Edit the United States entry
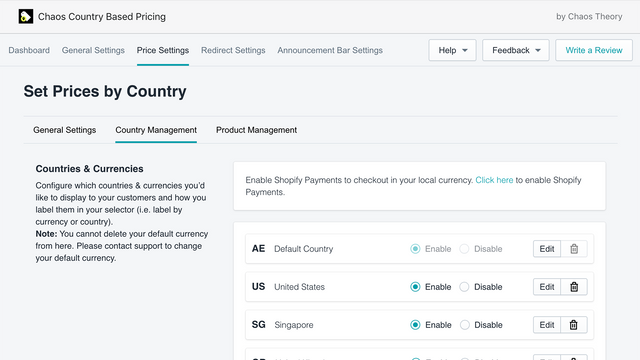The image size is (640, 360). pyautogui.click(x=547, y=287)
